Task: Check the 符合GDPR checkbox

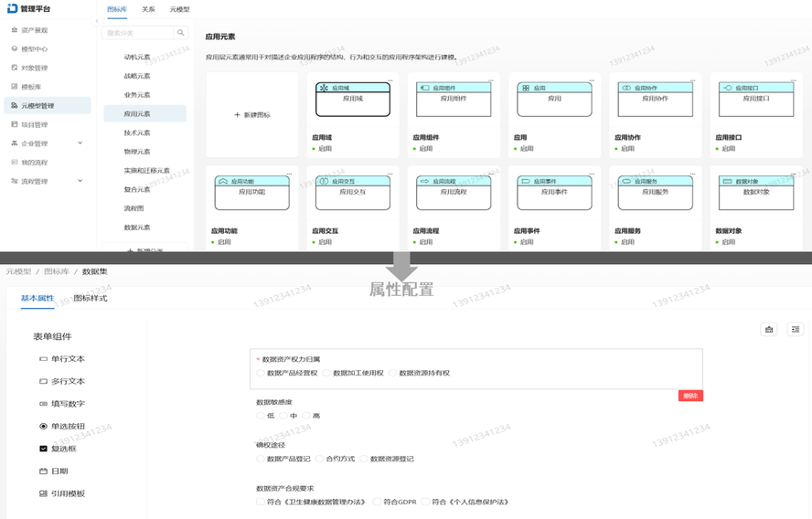Action: pos(377,502)
